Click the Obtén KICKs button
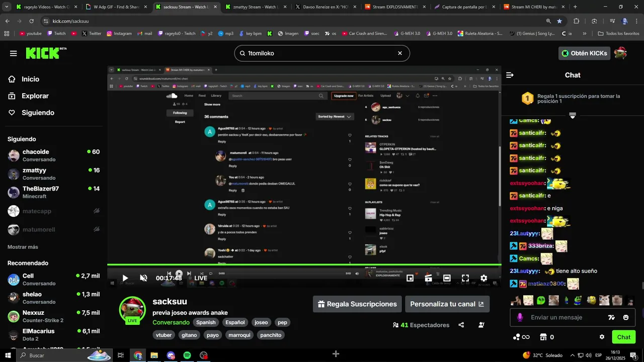Image resolution: width=644 pixels, height=362 pixels. tap(584, 53)
